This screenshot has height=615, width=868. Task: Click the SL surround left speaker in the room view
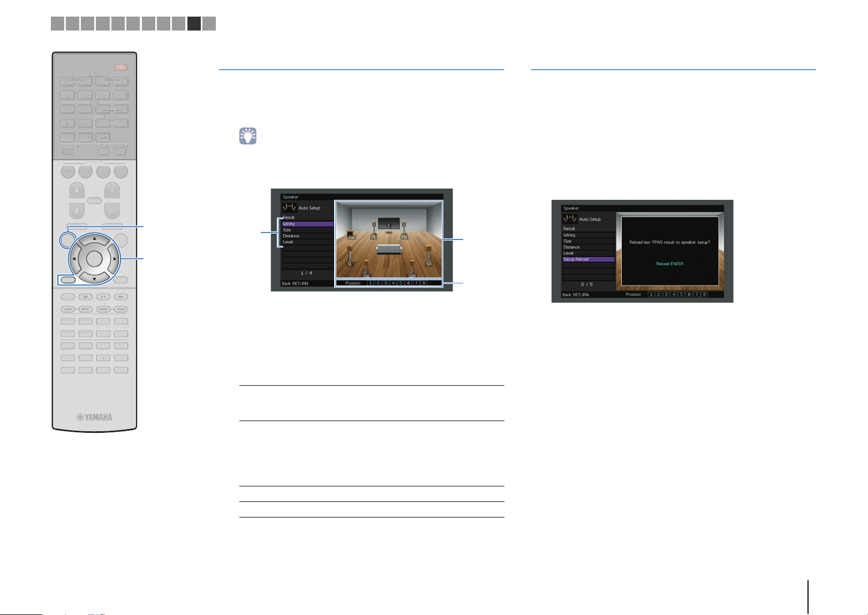tap(350, 256)
